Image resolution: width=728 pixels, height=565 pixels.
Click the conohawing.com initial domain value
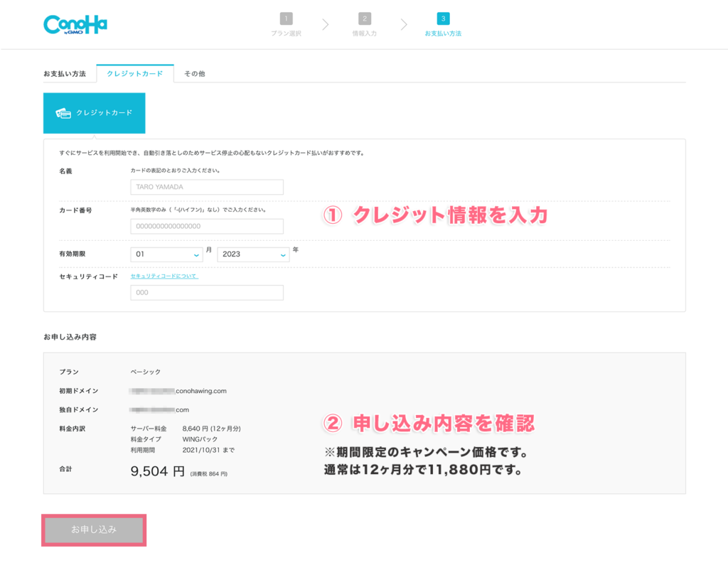178,391
